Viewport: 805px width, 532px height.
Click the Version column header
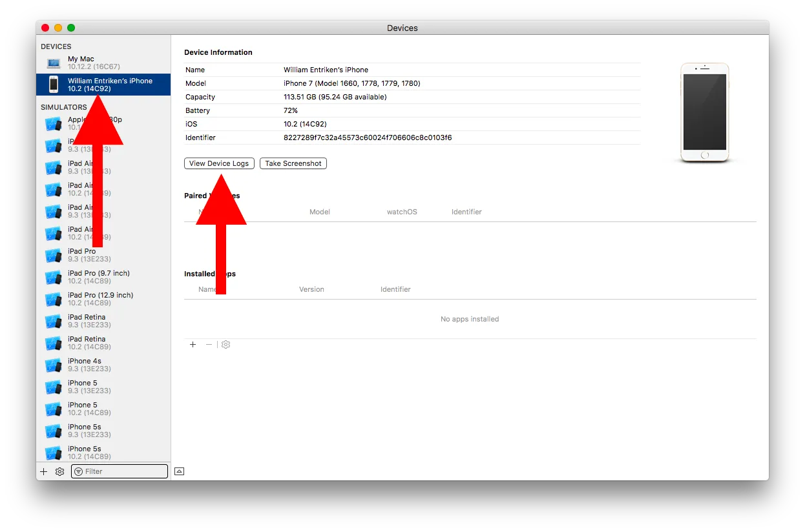311,289
